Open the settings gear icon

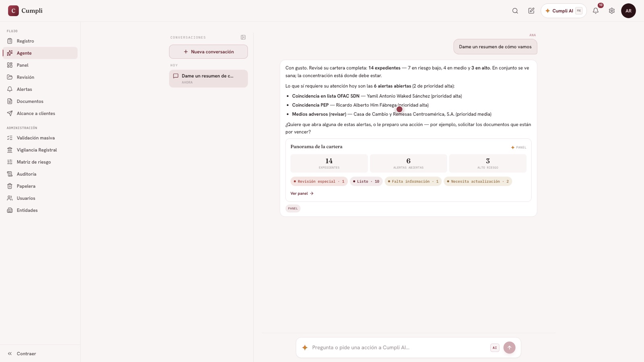coord(612,11)
